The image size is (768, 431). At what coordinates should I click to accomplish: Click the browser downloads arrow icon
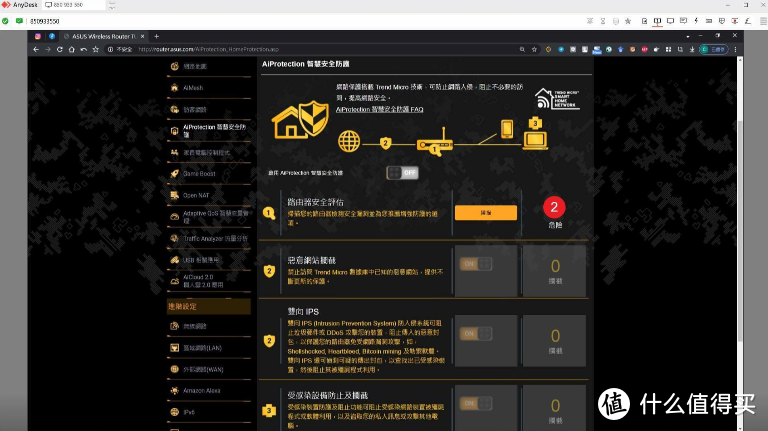[x=692, y=49]
